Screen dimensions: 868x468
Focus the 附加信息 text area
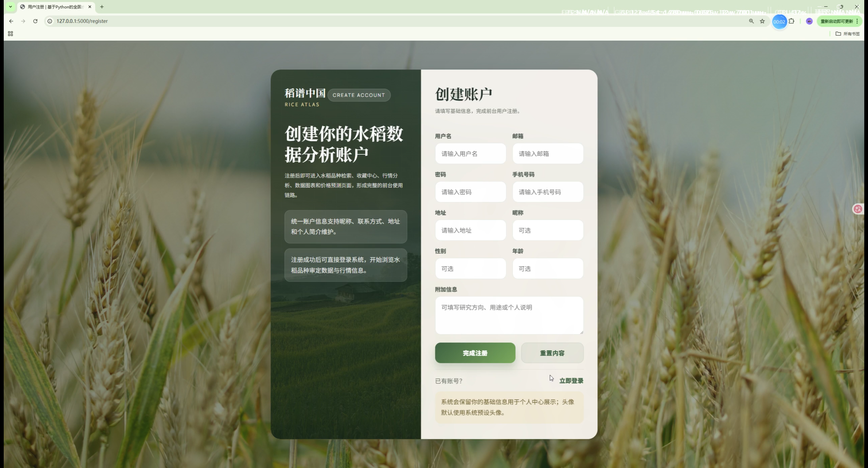[509, 315]
